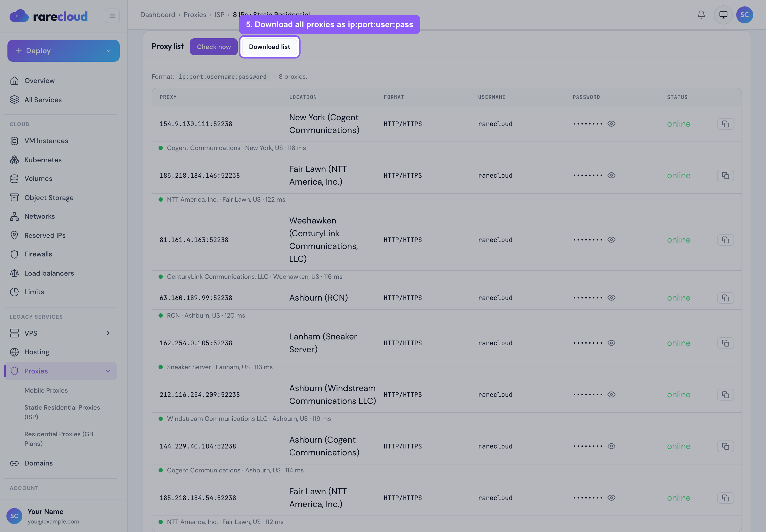Copy the 185.218.184.54:52238 proxy

point(725,498)
